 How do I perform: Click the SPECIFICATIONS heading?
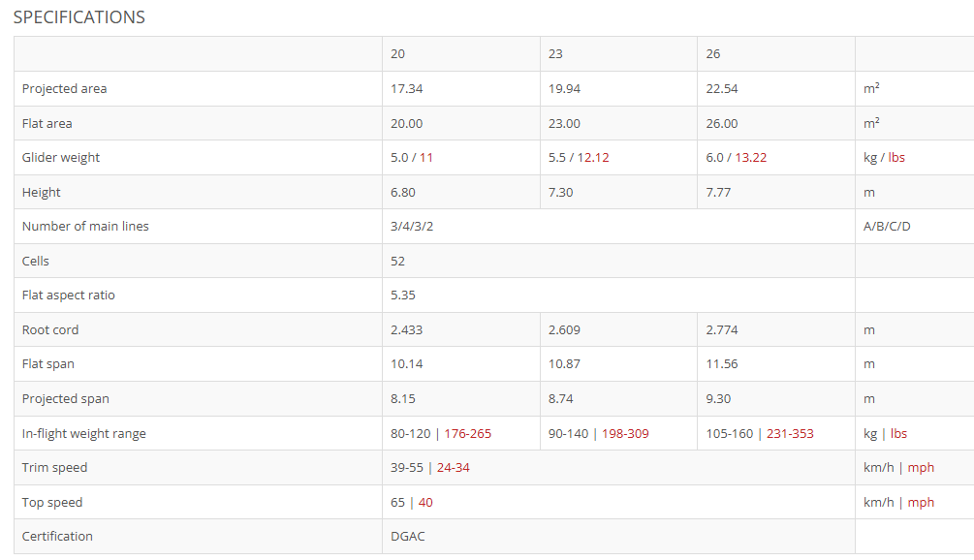[x=79, y=17]
